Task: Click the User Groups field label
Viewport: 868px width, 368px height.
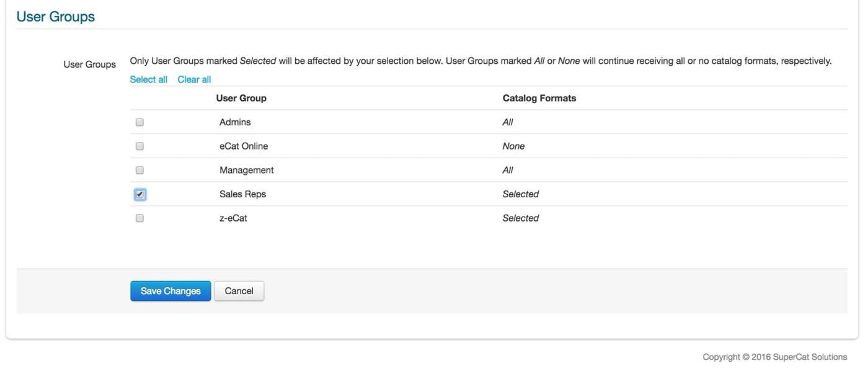Action: coord(89,65)
